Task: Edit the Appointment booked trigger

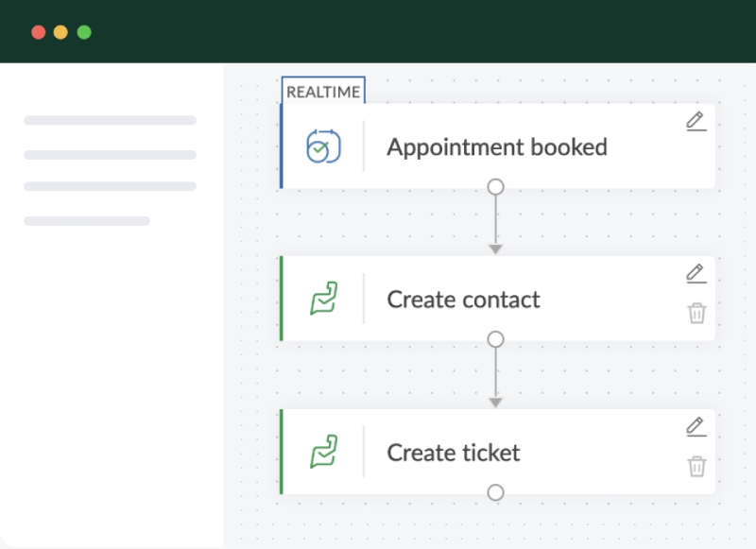Action: [696, 121]
